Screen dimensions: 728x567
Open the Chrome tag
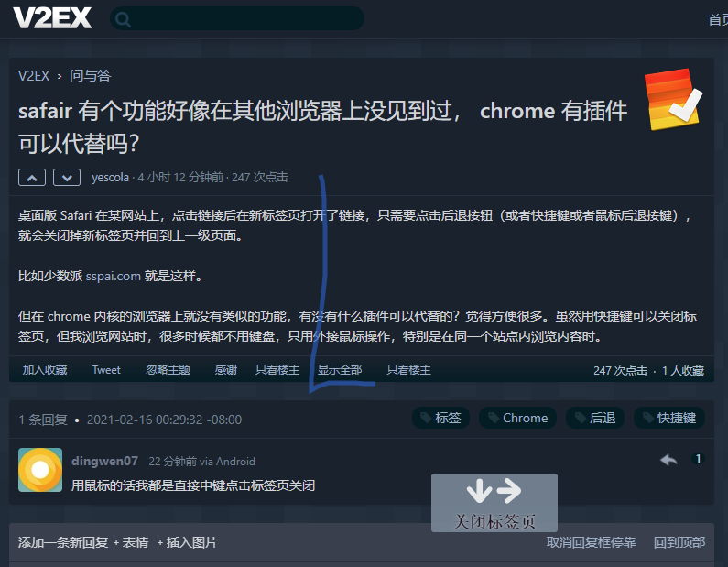coord(517,418)
